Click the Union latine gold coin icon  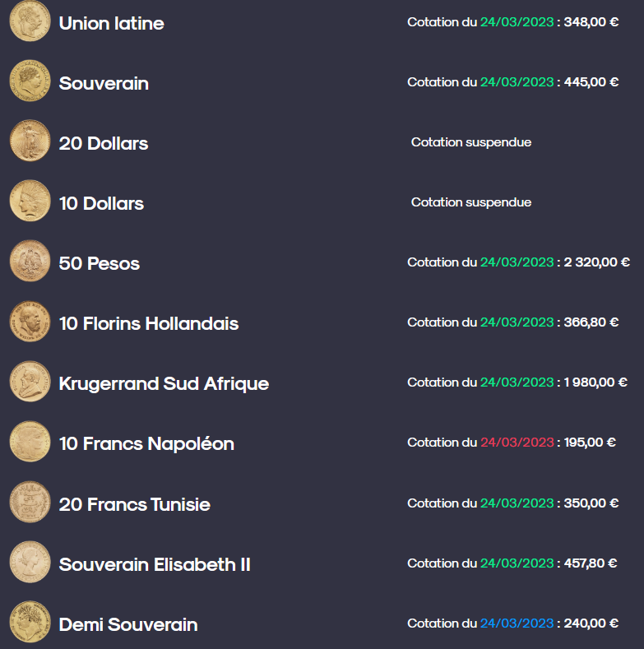(30, 21)
